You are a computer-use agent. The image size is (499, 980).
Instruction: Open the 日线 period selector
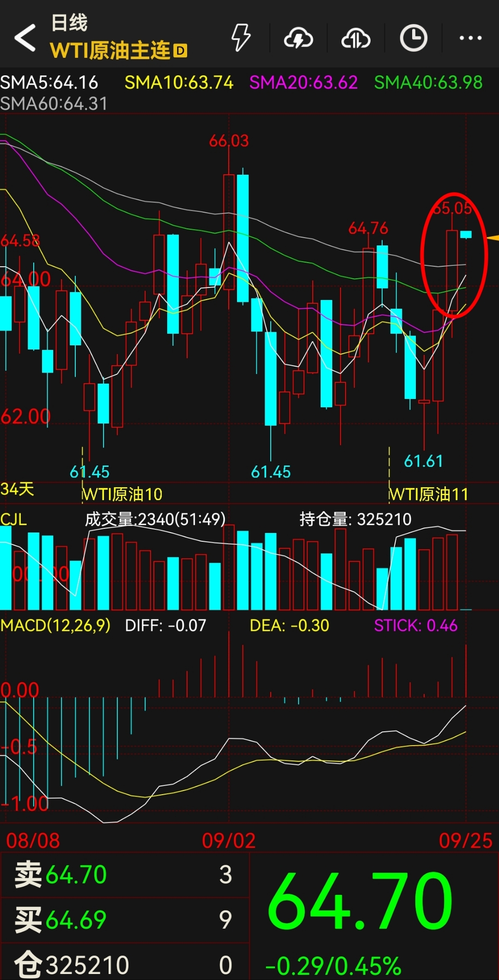(69, 23)
